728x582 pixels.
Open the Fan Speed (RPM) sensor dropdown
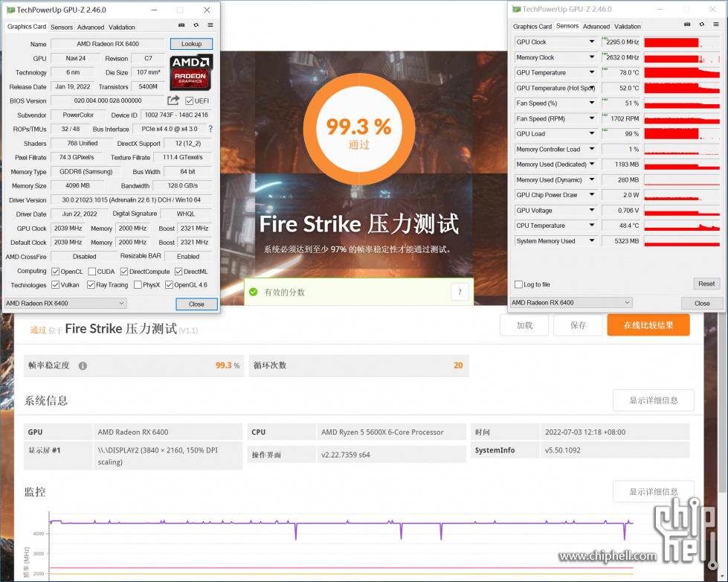pos(592,118)
